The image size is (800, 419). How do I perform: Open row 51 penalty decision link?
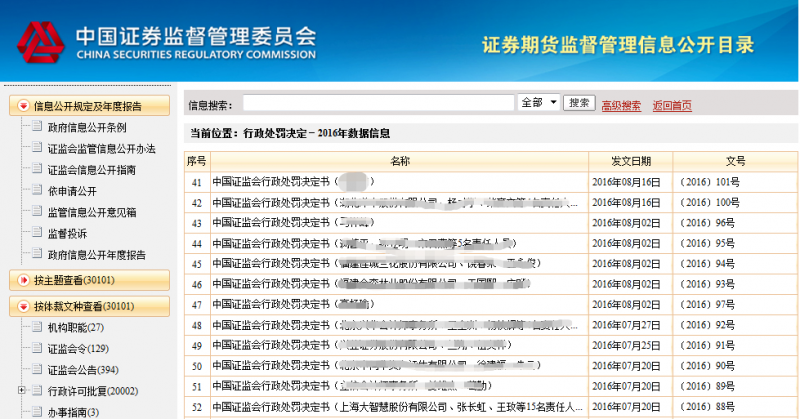click(353, 386)
